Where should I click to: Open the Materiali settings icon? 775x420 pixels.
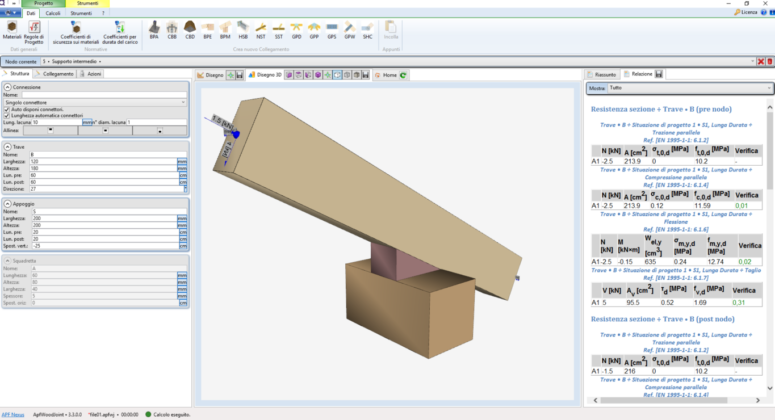click(12, 31)
